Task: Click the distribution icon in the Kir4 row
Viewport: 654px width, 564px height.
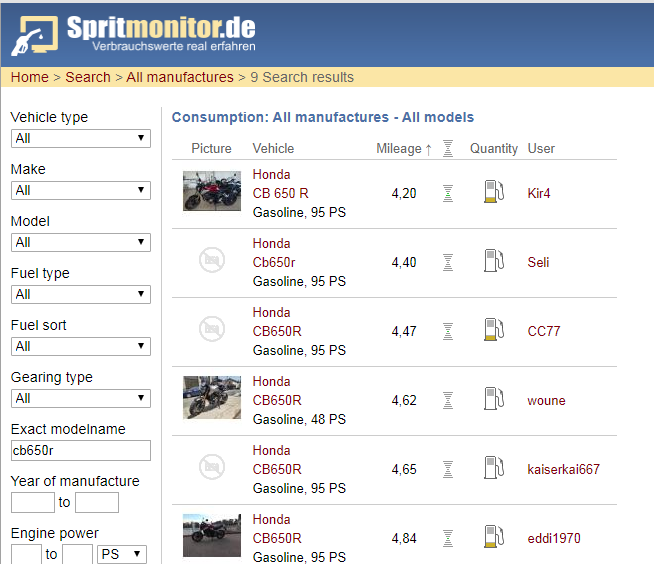Action: [x=448, y=194]
